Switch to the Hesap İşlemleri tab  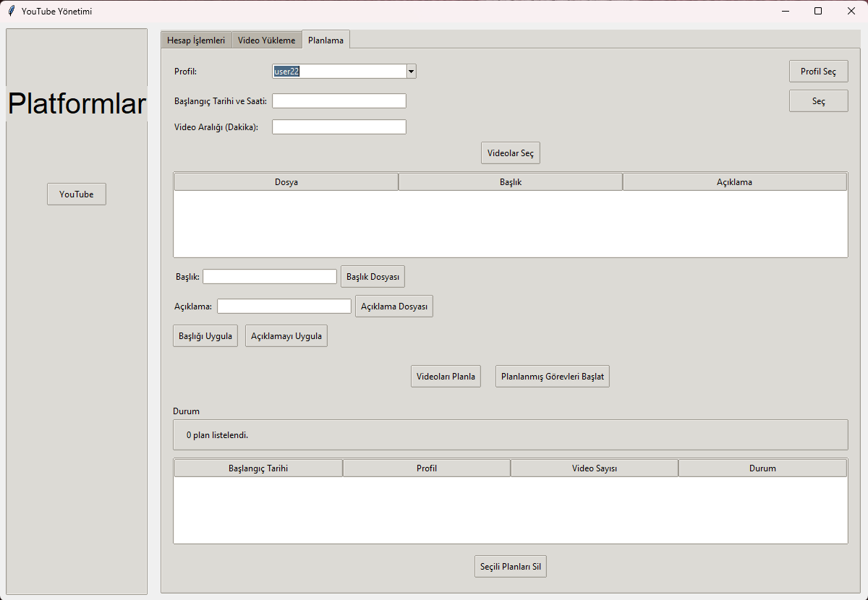click(196, 40)
